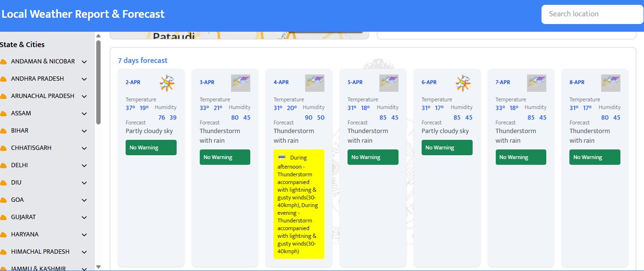The width and height of the screenshot is (644, 271).
Task: Click the cloud icon beside ANDAMAN & NICOBAR
Action: click(3, 62)
